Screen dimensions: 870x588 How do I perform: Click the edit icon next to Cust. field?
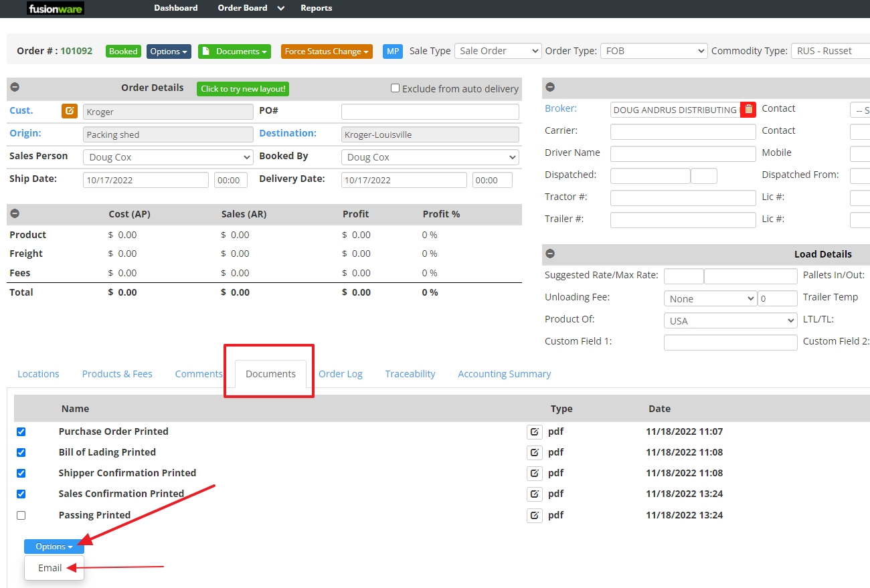[x=69, y=111]
